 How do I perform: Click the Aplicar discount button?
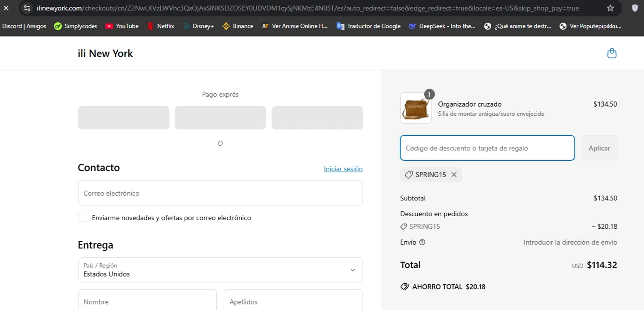click(599, 148)
